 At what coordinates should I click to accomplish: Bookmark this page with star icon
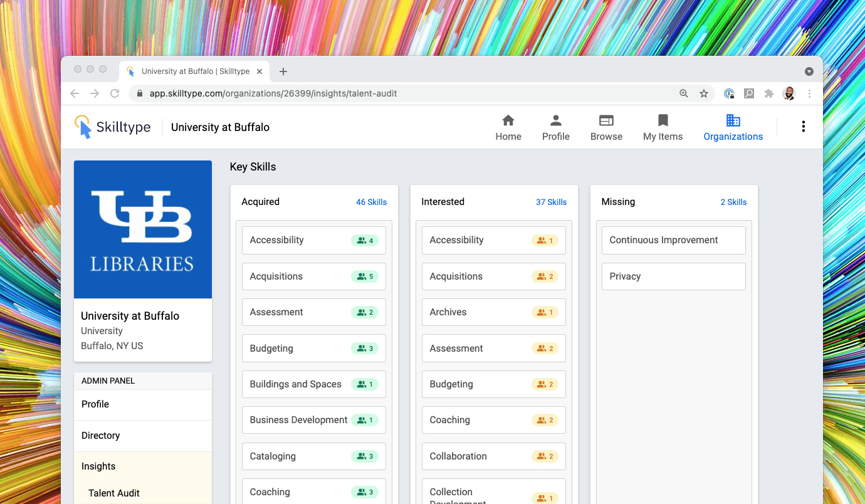pos(704,93)
